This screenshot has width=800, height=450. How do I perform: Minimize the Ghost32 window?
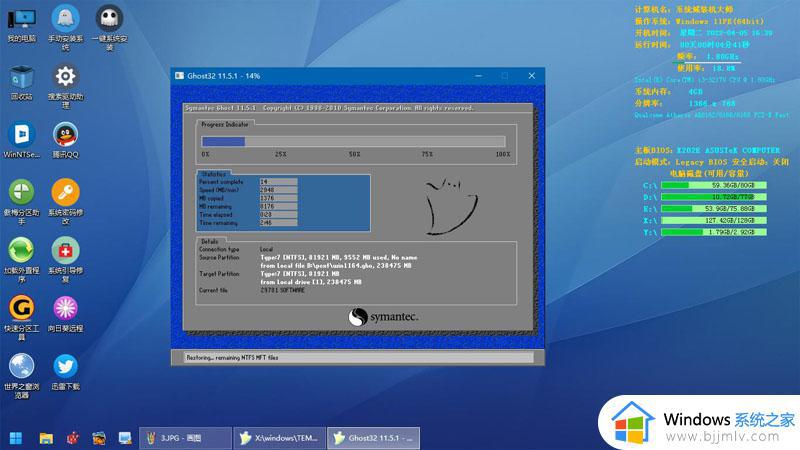point(478,76)
